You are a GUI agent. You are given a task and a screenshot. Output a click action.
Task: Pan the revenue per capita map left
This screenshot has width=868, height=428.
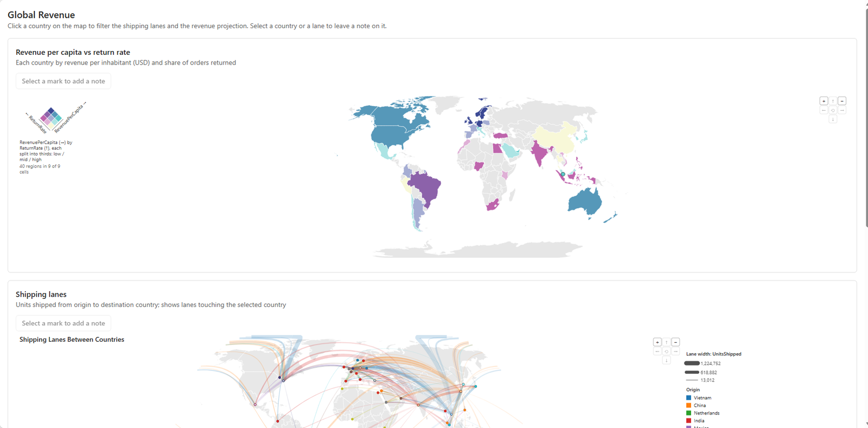(x=824, y=110)
